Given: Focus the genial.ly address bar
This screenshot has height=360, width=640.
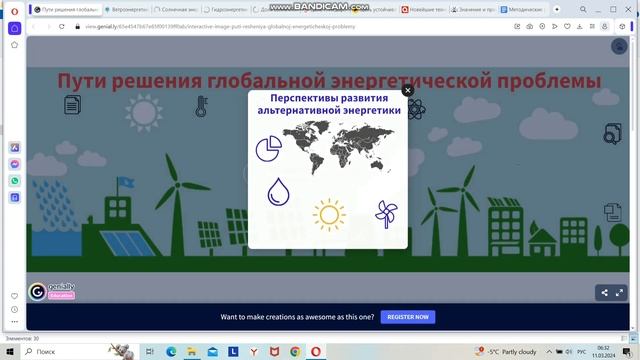Looking at the screenshot, I should coord(220,27).
